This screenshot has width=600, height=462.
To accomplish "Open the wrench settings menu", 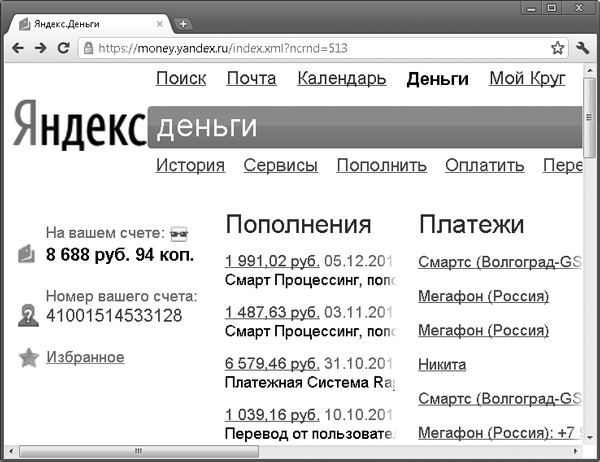I will click(x=584, y=48).
